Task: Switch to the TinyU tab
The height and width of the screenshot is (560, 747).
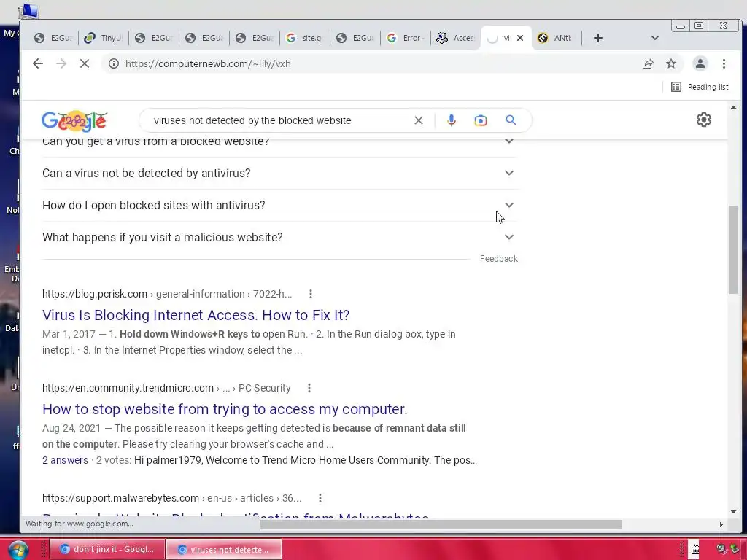Action: point(103,38)
